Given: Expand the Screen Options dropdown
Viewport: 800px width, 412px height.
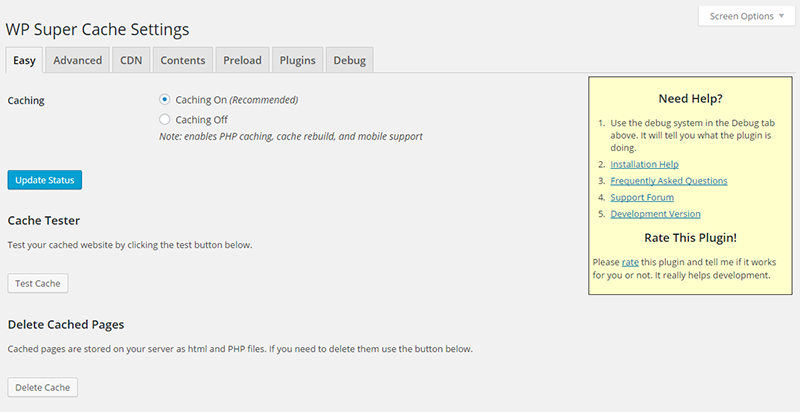Looking at the screenshot, I should tap(746, 17).
